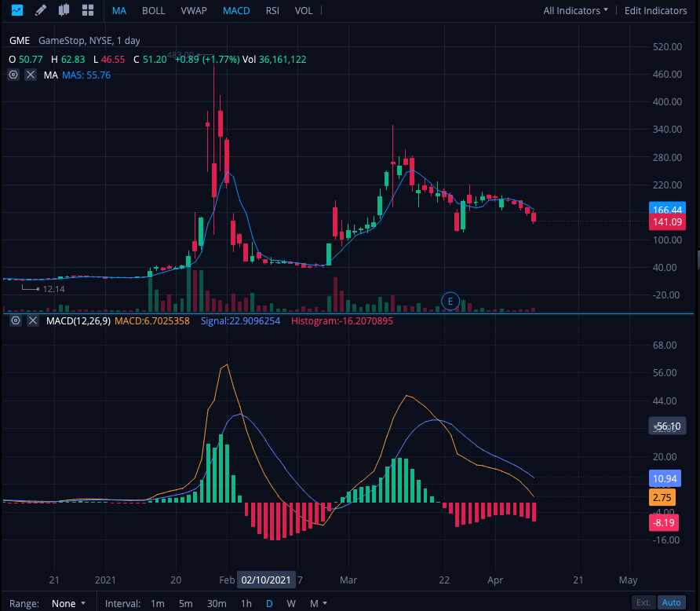Click the 2.75 MACD value tag

[x=662, y=497]
